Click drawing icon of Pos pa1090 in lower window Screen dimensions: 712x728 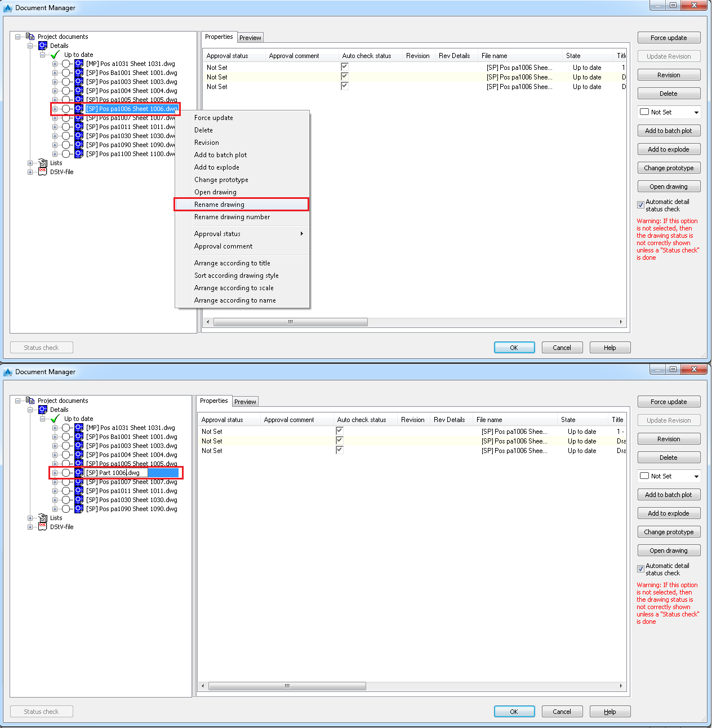tap(79, 509)
